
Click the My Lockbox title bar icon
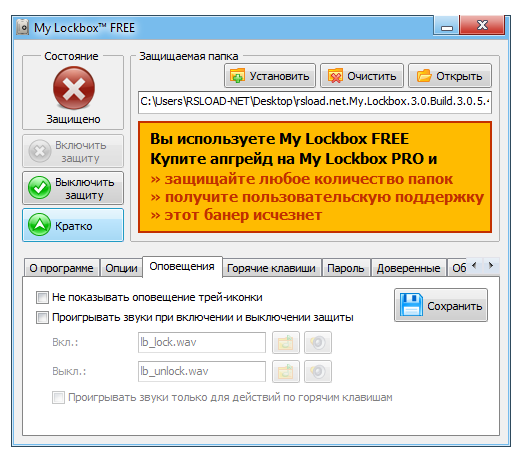pos(23,27)
